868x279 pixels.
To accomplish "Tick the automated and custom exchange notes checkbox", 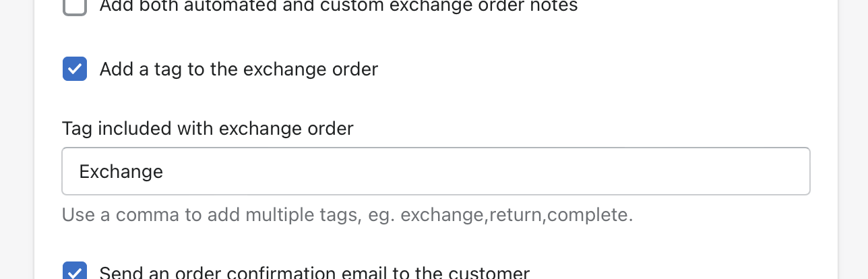I will click(x=75, y=7).
